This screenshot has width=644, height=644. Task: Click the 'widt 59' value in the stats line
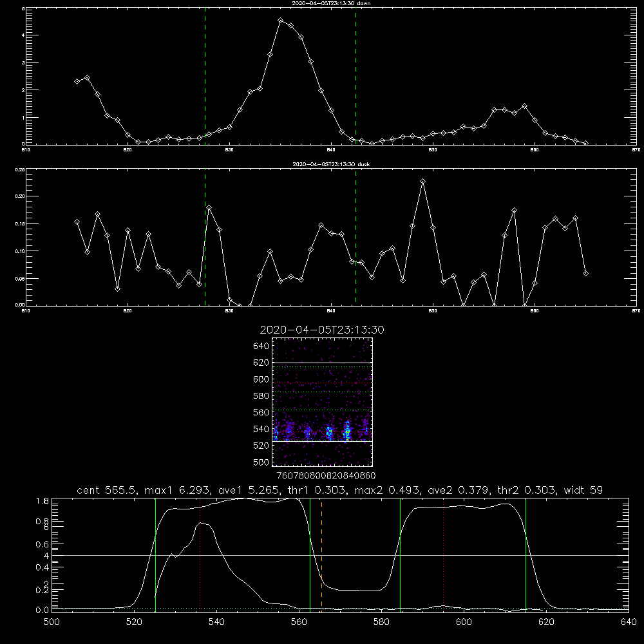click(x=583, y=490)
